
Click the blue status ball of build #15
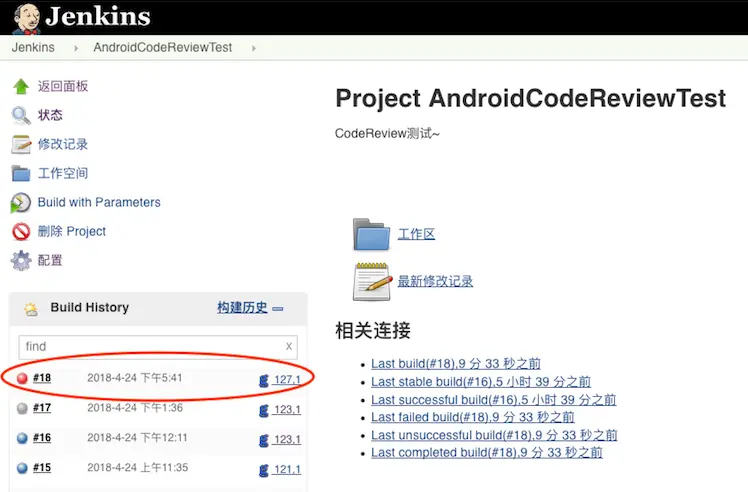(x=22, y=468)
